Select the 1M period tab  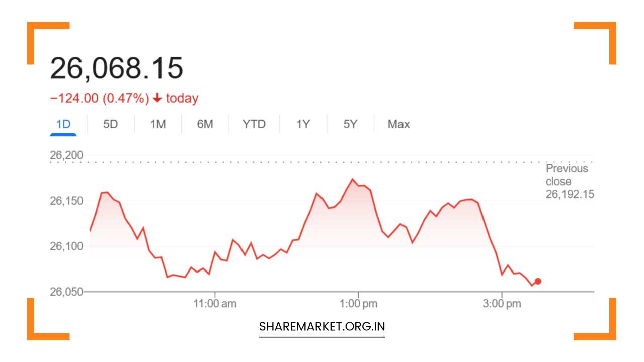pos(157,124)
